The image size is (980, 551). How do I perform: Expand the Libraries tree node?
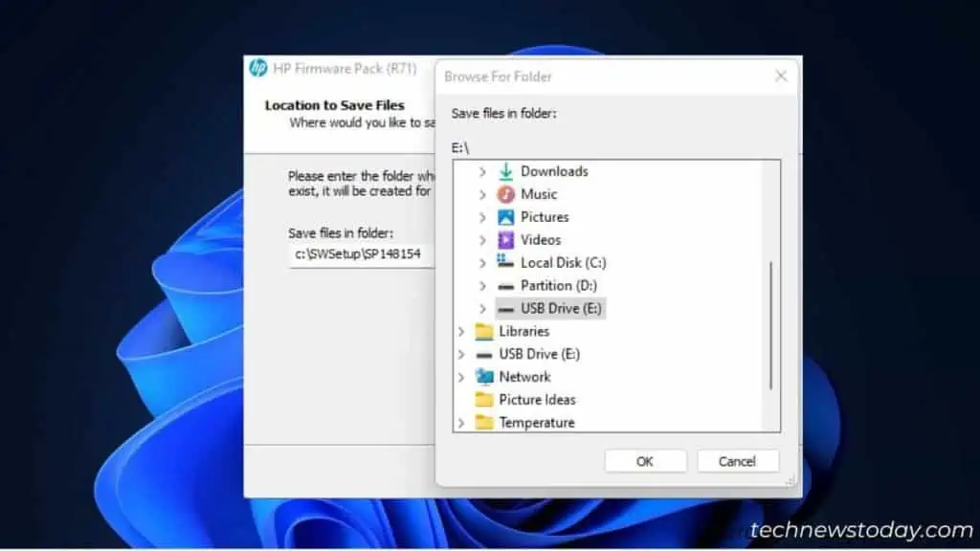click(x=460, y=331)
